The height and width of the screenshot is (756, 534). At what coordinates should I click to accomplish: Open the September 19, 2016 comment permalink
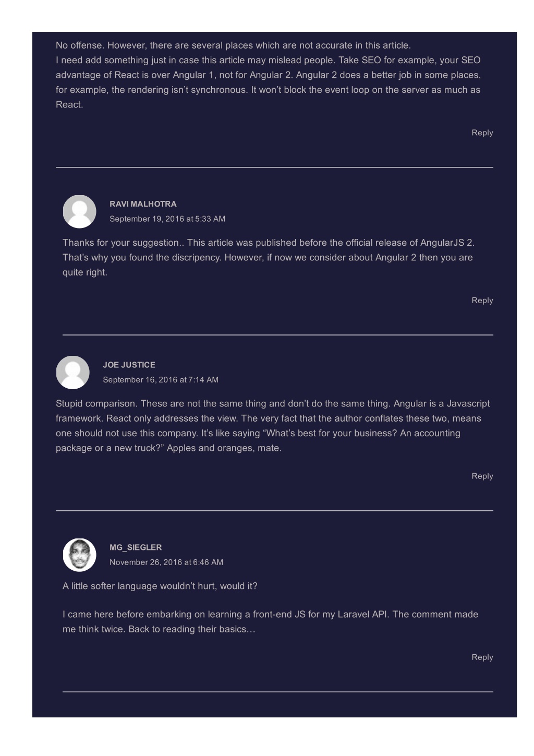click(x=167, y=219)
